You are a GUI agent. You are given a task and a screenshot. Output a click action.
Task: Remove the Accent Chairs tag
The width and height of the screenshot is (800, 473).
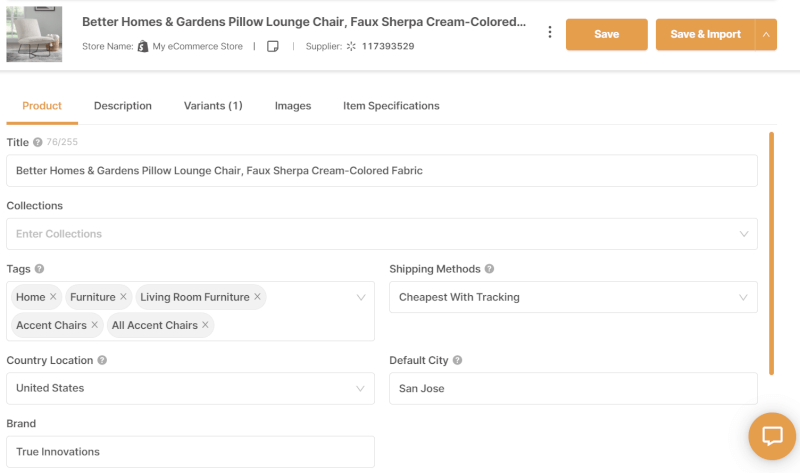tap(94, 325)
